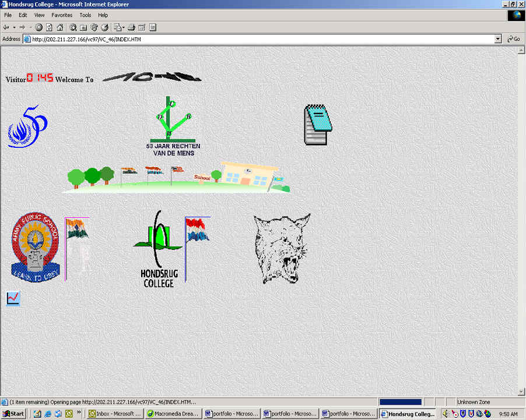Open the Windows Start menu
This screenshot has width=526, height=420.
point(13,414)
